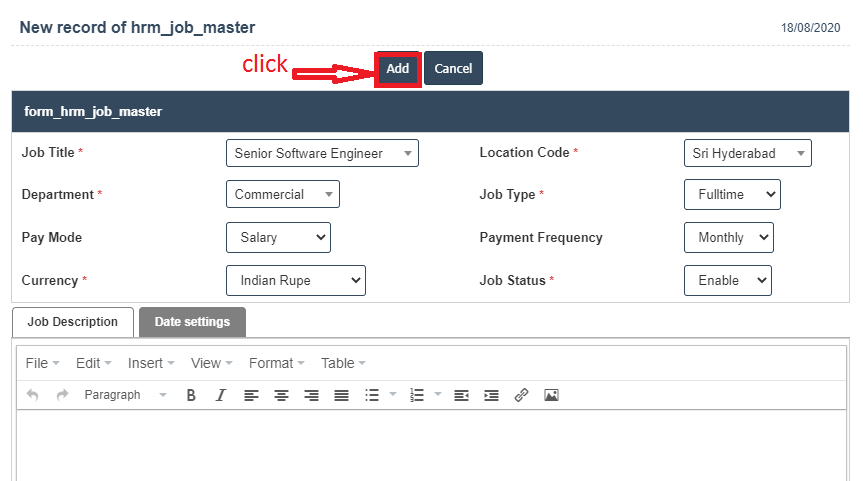Screen dimensions: 863x481
Task: Insert numbered list in editor
Action: click(418, 395)
